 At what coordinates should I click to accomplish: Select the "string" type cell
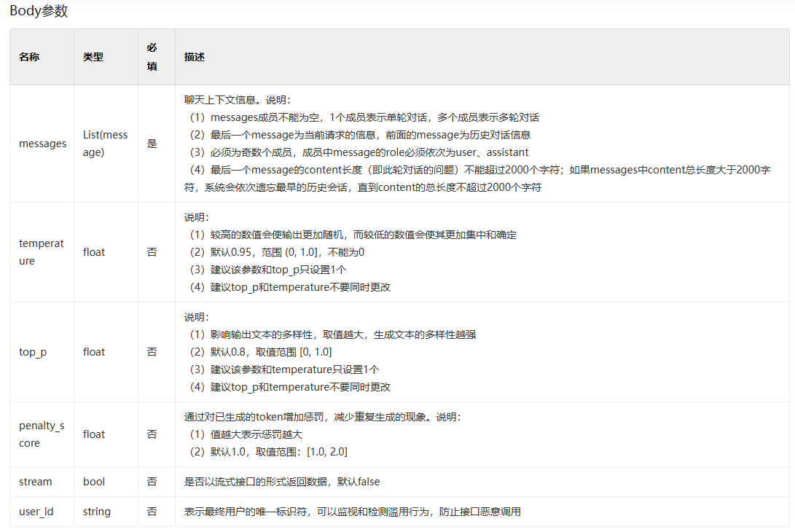(x=97, y=512)
